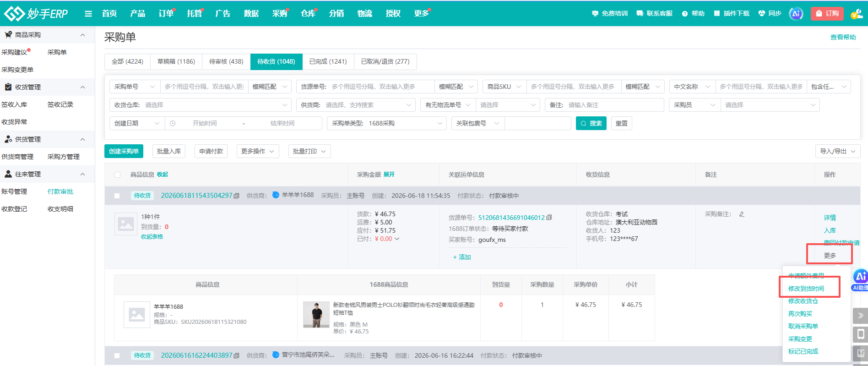Open the 更多操作 dropdown

pyautogui.click(x=258, y=151)
